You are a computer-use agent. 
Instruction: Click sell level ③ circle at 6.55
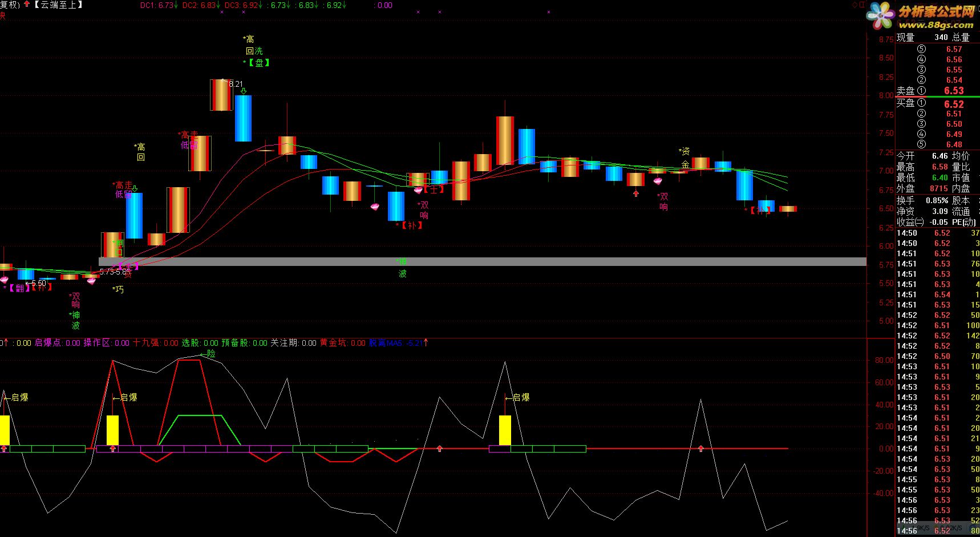click(921, 70)
